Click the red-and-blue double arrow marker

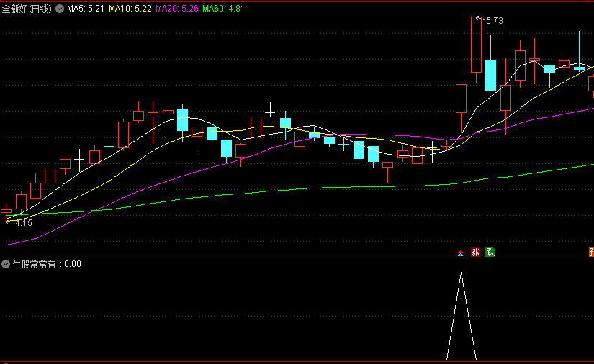click(460, 253)
